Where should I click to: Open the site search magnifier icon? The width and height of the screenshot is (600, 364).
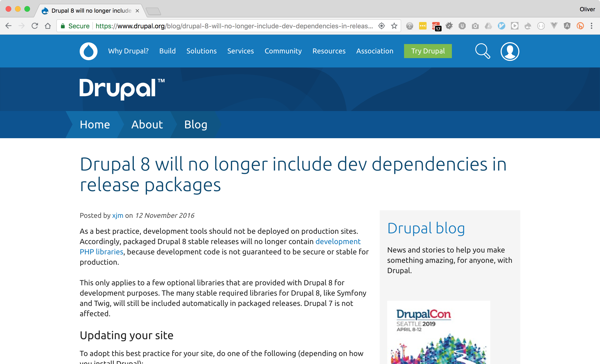click(482, 51)
